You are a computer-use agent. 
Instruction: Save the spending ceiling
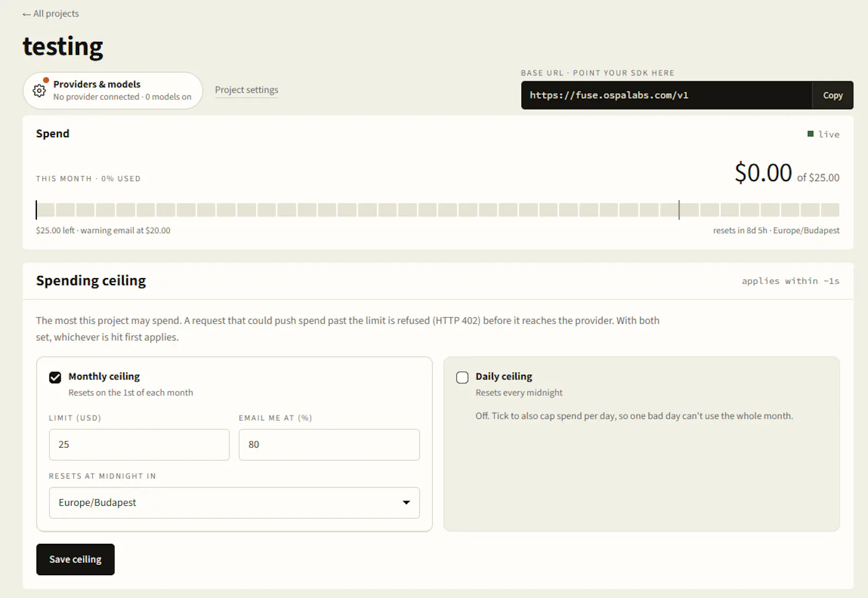click(75, 560)
